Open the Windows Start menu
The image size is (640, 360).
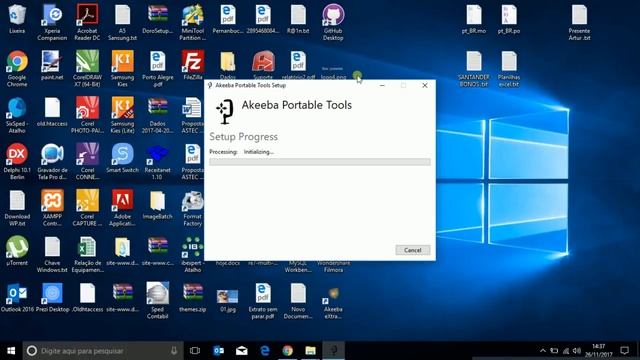[11, 351]
